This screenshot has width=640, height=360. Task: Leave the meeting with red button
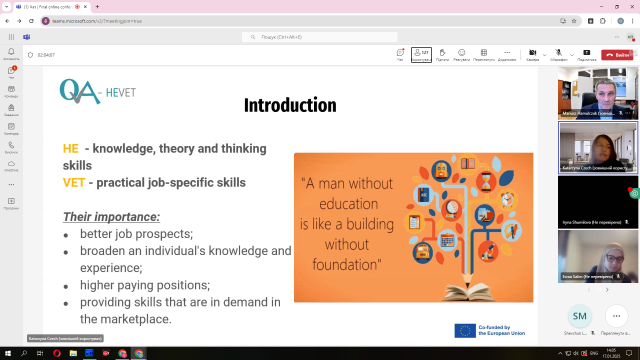(617, 55)
